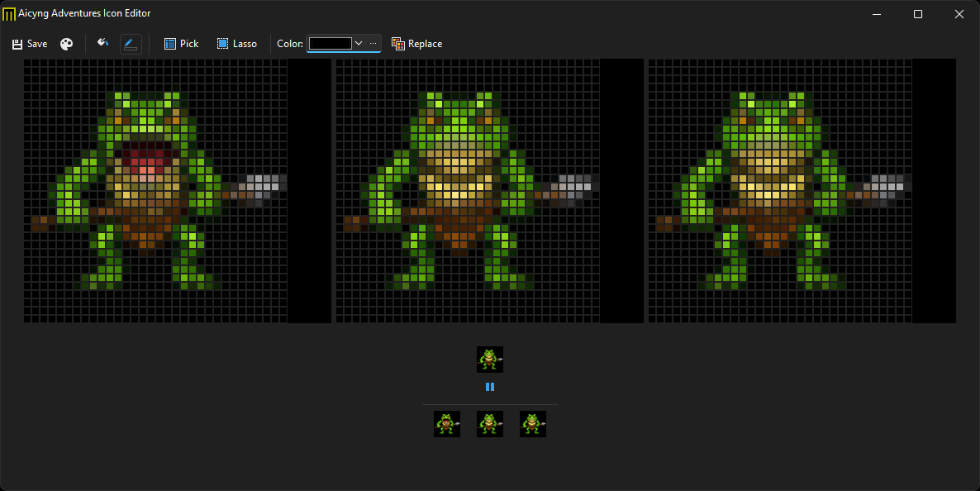Pause the animation preview

point(490,387)
